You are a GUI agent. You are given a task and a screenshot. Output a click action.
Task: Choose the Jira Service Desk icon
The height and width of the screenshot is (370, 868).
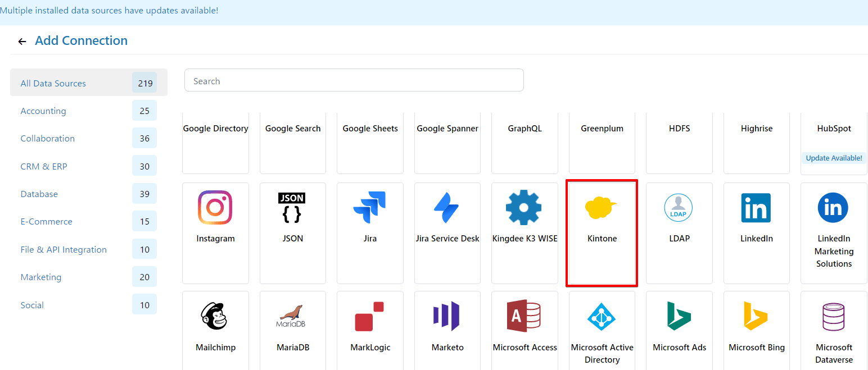click(x=447, y=208)
